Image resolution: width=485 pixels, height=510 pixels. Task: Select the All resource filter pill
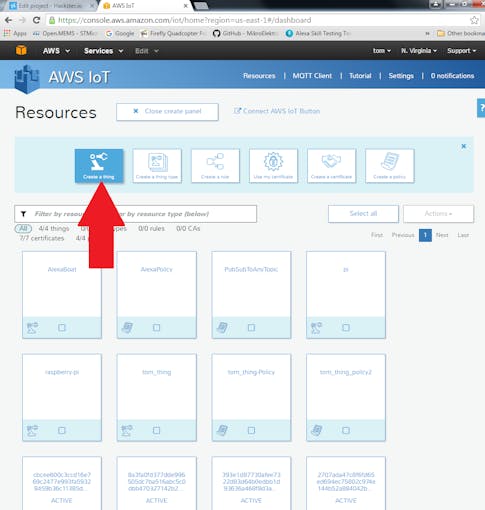pyautogui.click(x=23, y=228)
